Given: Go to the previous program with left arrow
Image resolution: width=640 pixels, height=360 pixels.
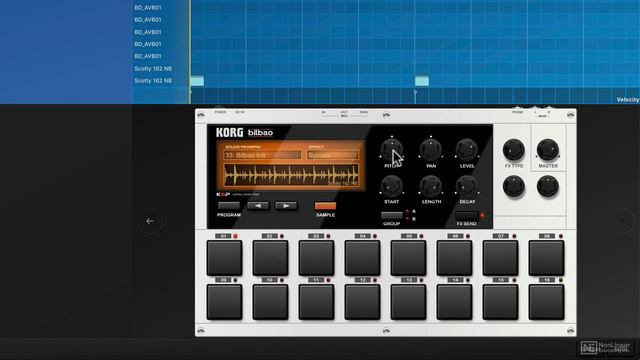Looking at the screenshot, I should [258, 206].
